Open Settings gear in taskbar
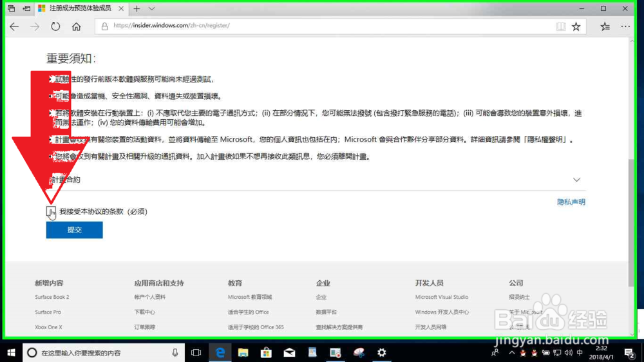The height and width of the screenshot is (362, 644). click(381, 352)
